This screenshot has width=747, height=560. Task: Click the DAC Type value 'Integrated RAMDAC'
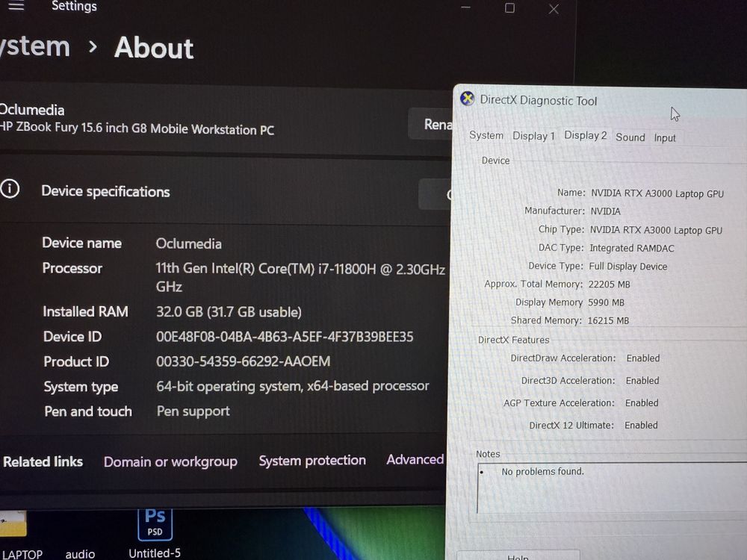click(632, 248)
